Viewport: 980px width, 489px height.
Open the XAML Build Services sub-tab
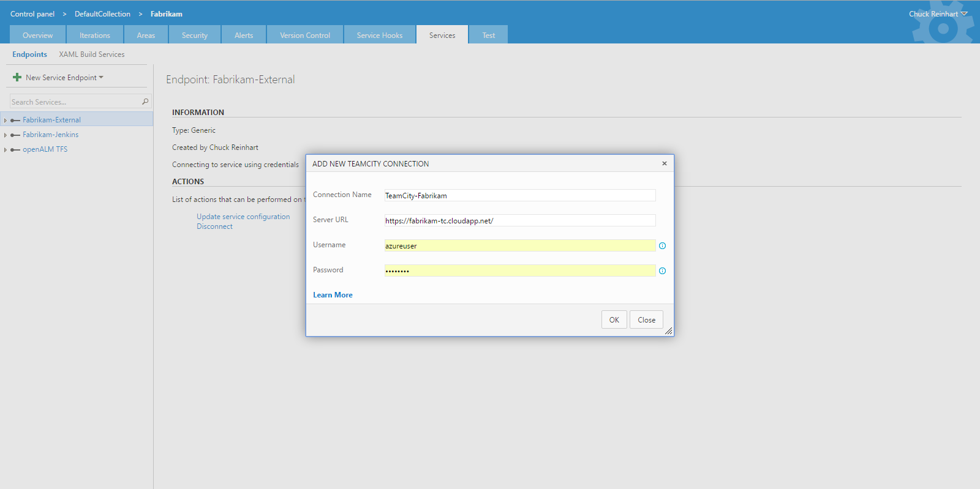(92, 54)
